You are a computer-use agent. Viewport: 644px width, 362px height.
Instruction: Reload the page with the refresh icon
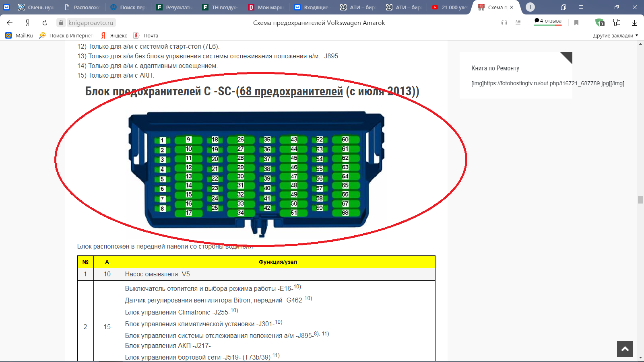coord(45,23)
